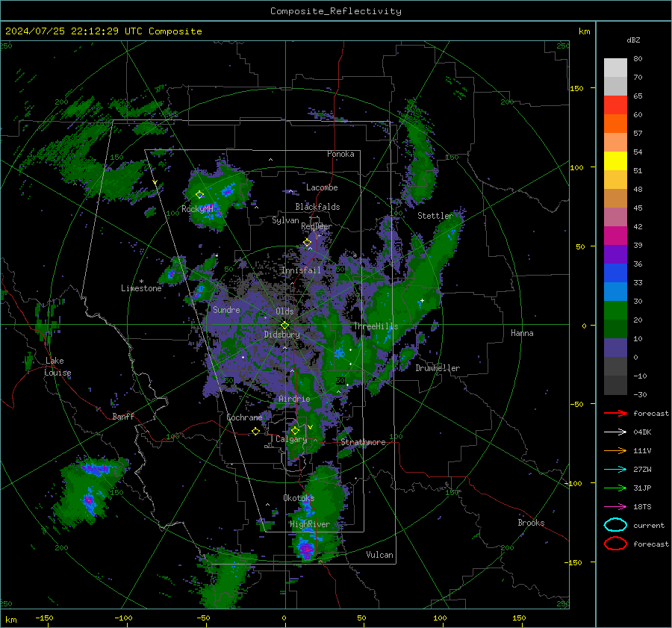Viewport: 672px width, 628px height.
Task: Select the 30 dBZ green color swatch
Action: (615, 311)
